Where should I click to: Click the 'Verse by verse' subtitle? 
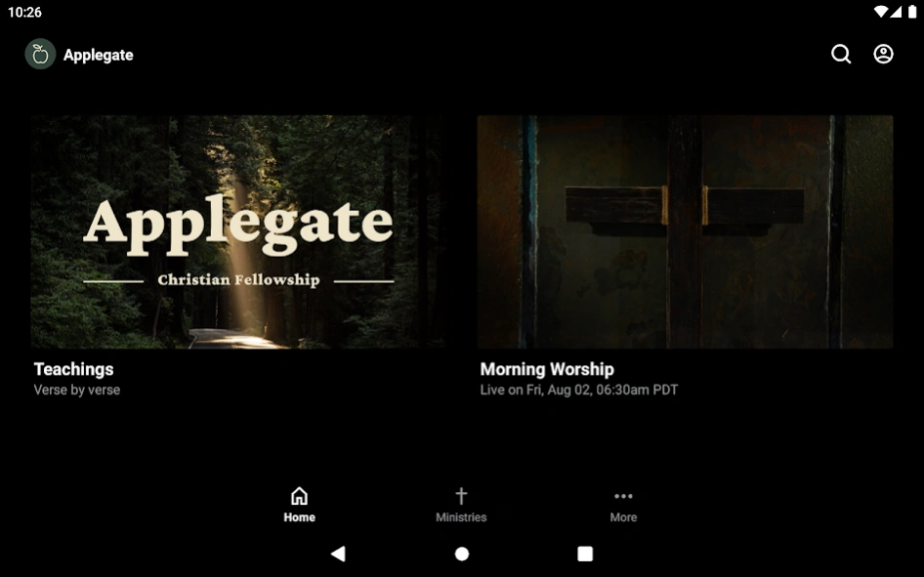click(x=76, y=390)
